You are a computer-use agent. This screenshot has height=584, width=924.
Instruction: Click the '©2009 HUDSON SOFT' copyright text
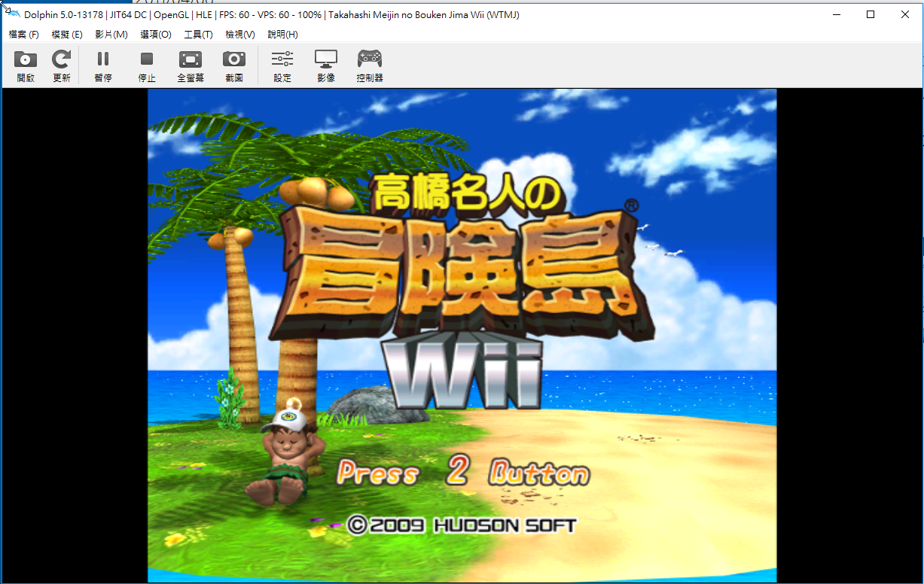[461, 525]
